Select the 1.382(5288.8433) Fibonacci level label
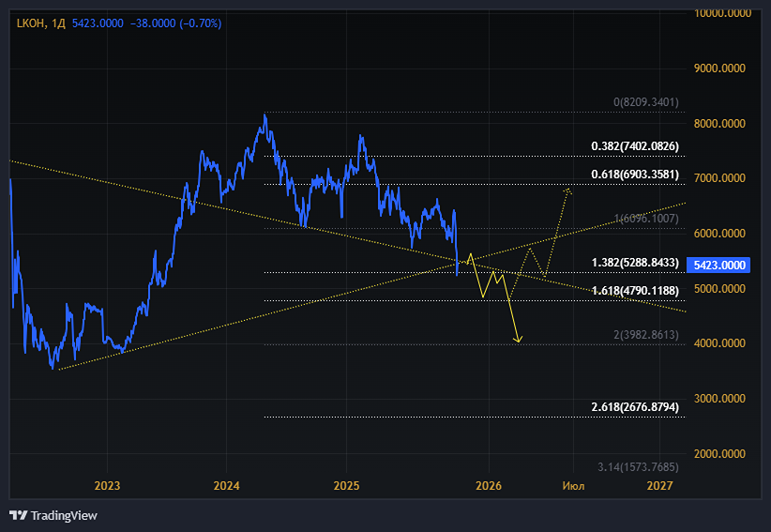771x532 pixels. 635,263
